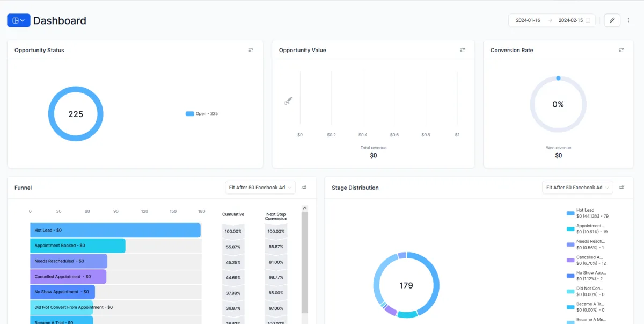Expand the Funnel pipeline dropdown
Viewport: 644px width, 324px height.
[x=260, y=188]
